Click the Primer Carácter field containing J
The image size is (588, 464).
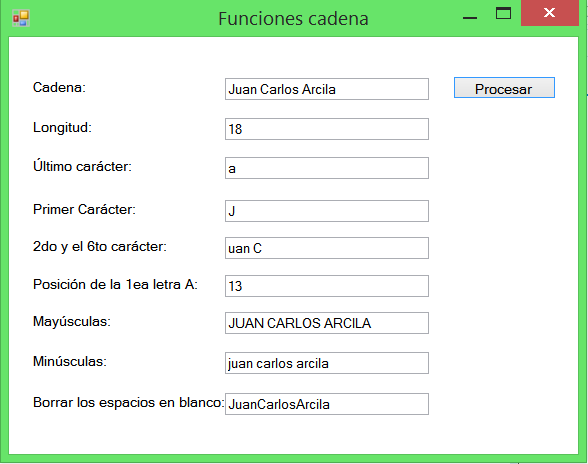coord(327,211)
